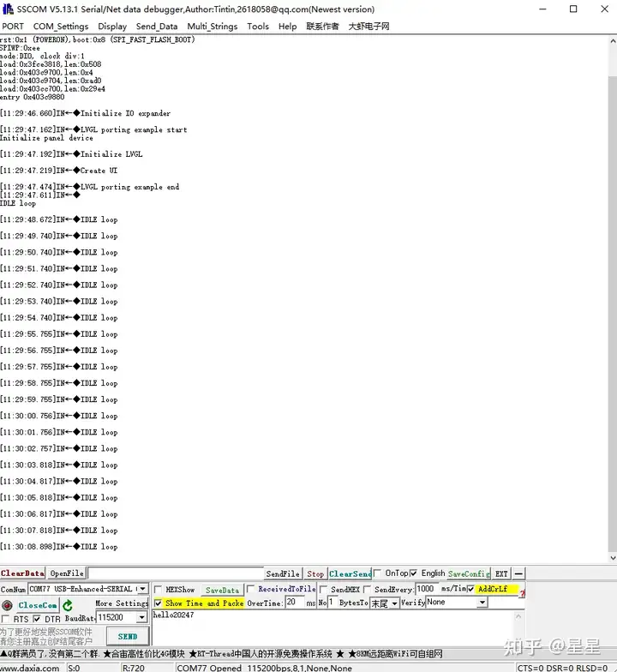Click the scrolling advertisement banner text

tap(221, 653)
